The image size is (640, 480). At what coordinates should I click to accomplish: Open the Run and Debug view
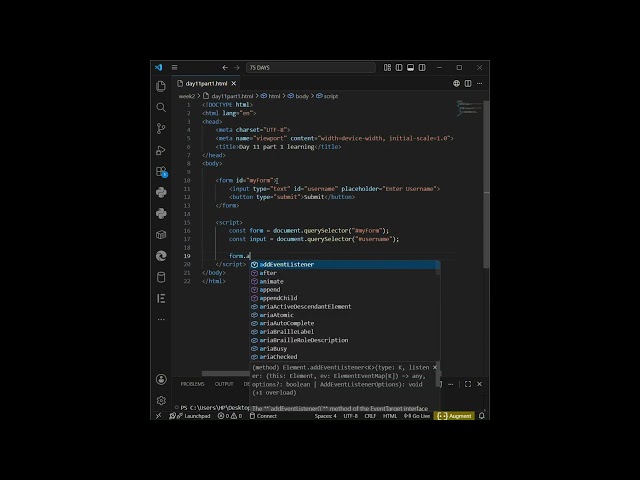coord(161,150)
